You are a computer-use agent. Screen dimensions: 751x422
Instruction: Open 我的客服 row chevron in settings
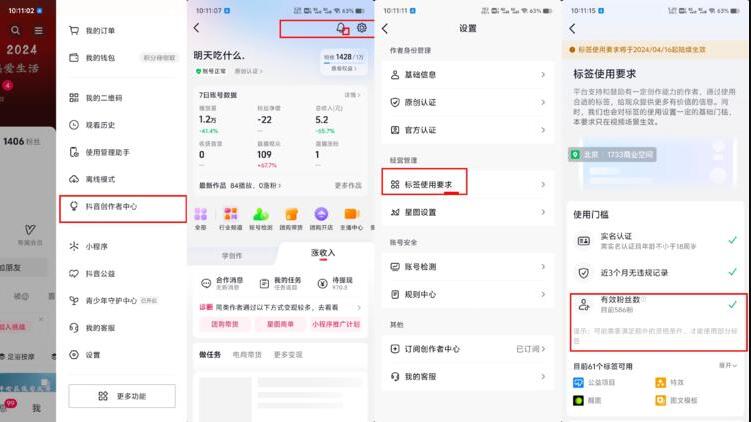(x=543, y=376)
